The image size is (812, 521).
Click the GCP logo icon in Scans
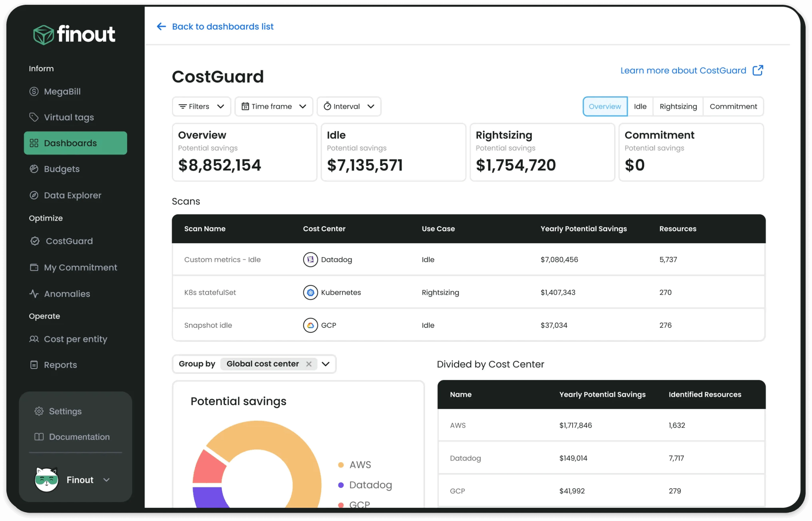click(x=310, y=325)
